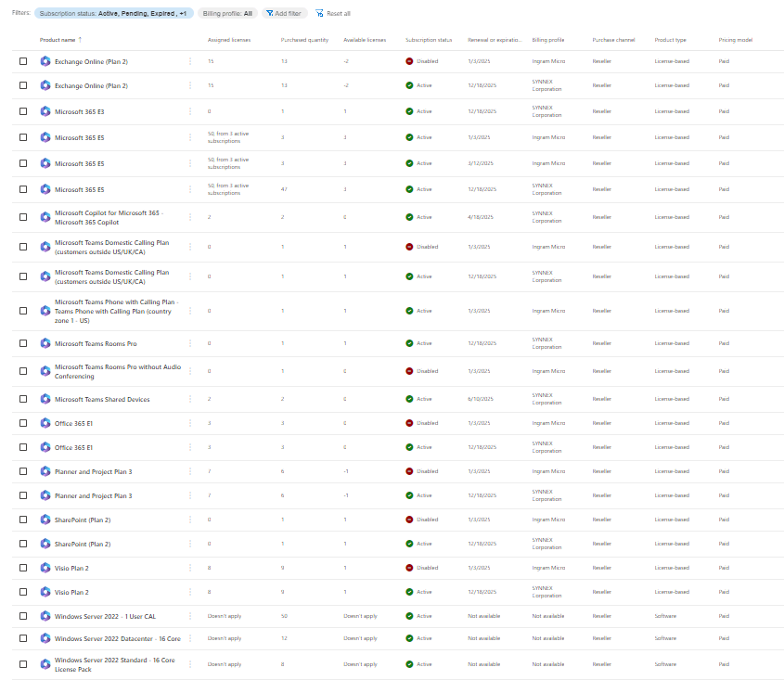
Task: Click Reset all filters
Action: pos(333,14)
